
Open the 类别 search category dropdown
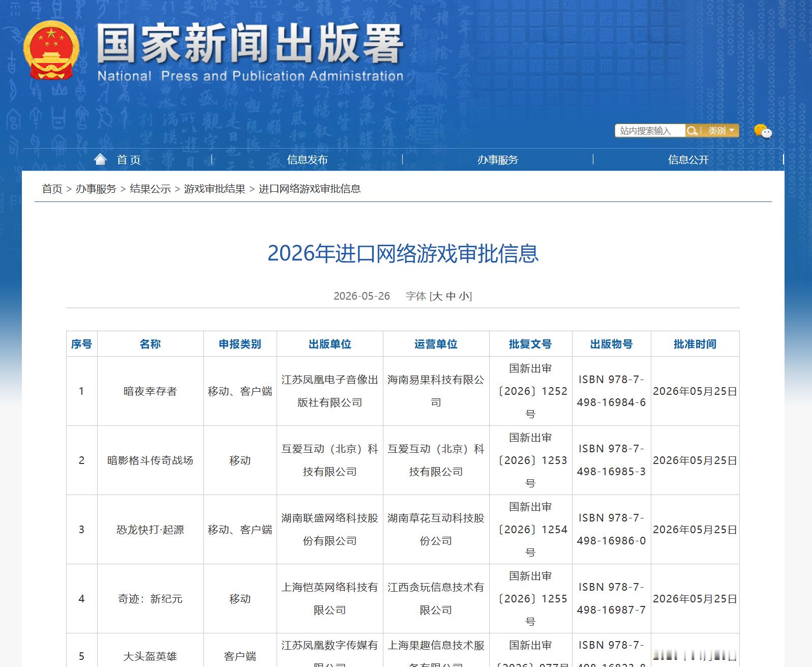click(721, 131)
